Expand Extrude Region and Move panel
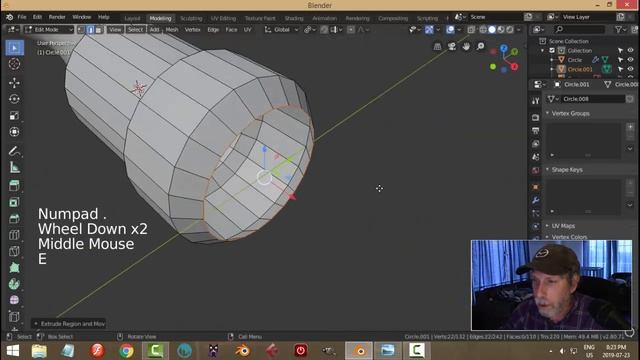The height and width of the screenshot is (360, 640). click(69, 324)
